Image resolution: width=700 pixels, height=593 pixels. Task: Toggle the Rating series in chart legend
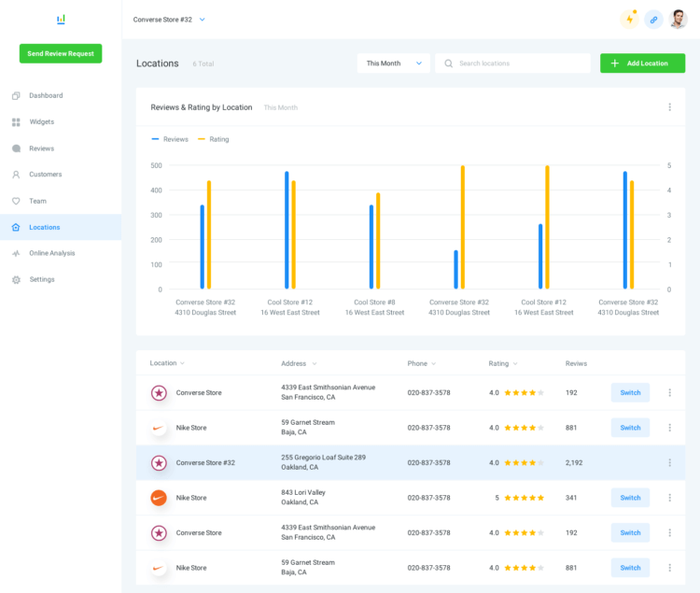click(x=213, y=139)
